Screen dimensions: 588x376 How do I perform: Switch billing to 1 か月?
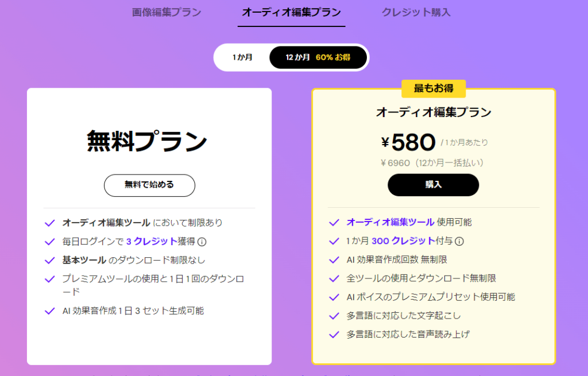point(242,57)
